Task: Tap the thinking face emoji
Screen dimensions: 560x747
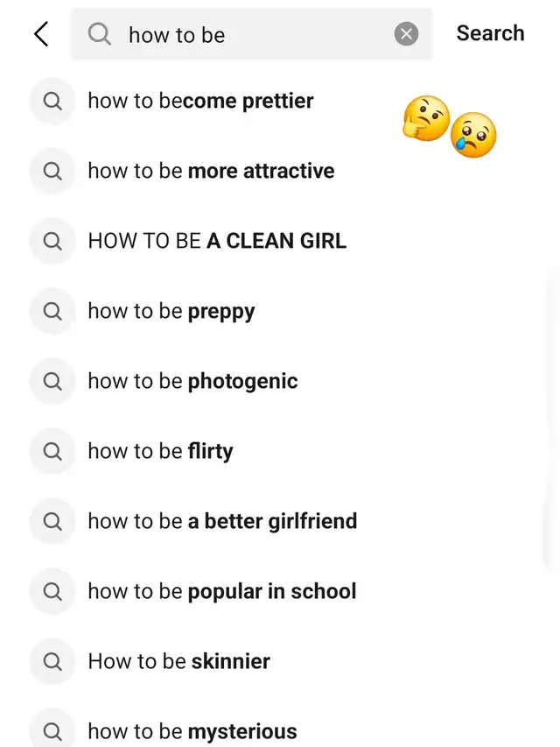Action: [425, 118]
